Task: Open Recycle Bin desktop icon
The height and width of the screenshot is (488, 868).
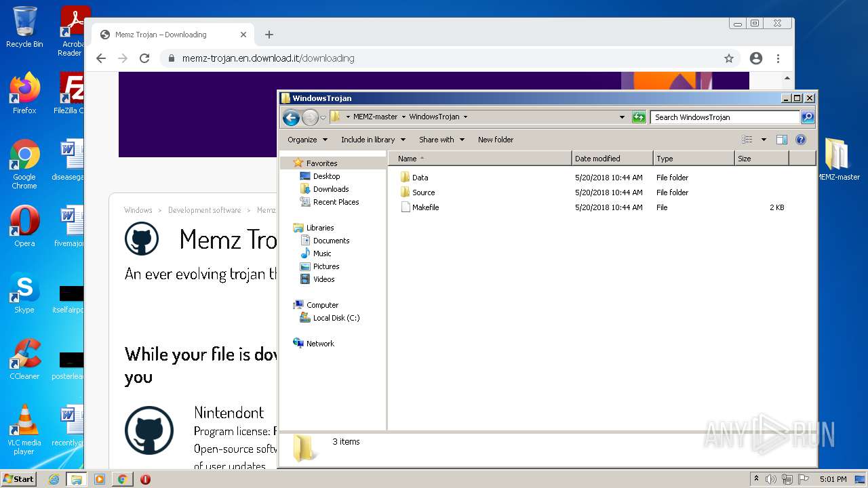Action: [24, 27]
